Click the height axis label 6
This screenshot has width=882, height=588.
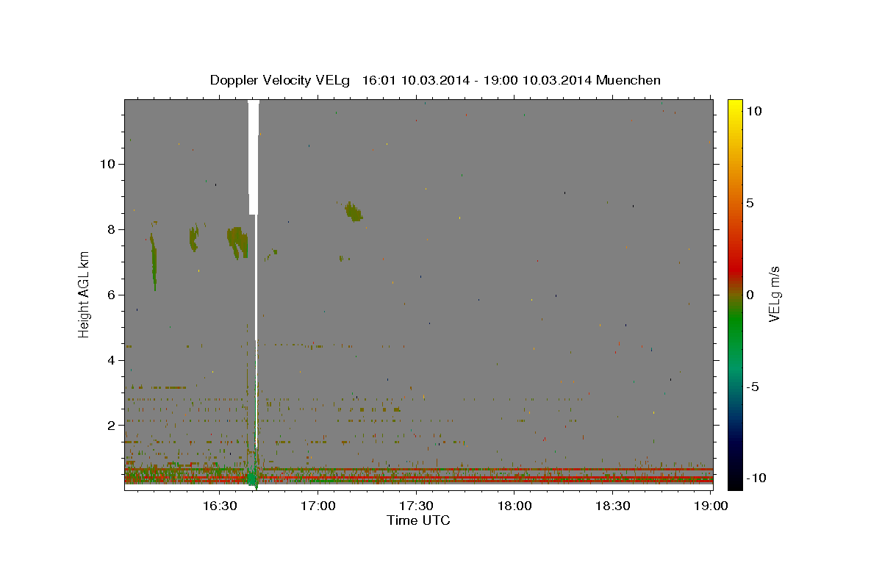(112, 295)
